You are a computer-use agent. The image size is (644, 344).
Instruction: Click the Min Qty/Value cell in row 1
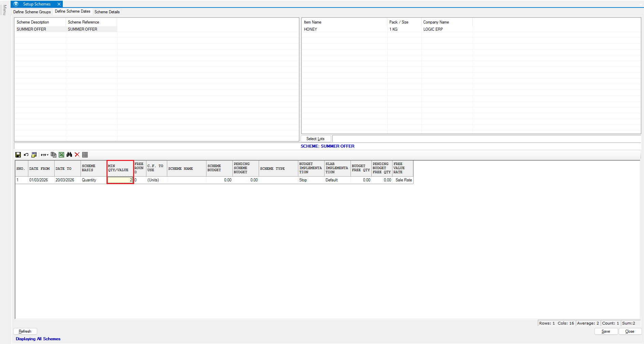tap(120, 180)
